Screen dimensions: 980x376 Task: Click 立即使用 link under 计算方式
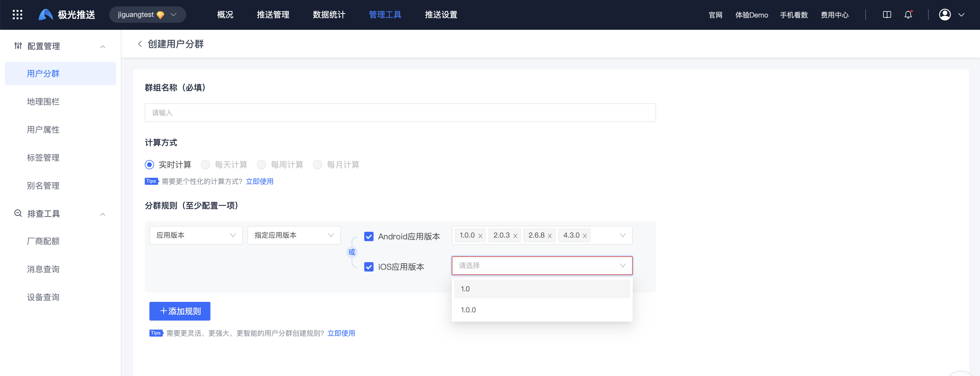click(259, 182)
